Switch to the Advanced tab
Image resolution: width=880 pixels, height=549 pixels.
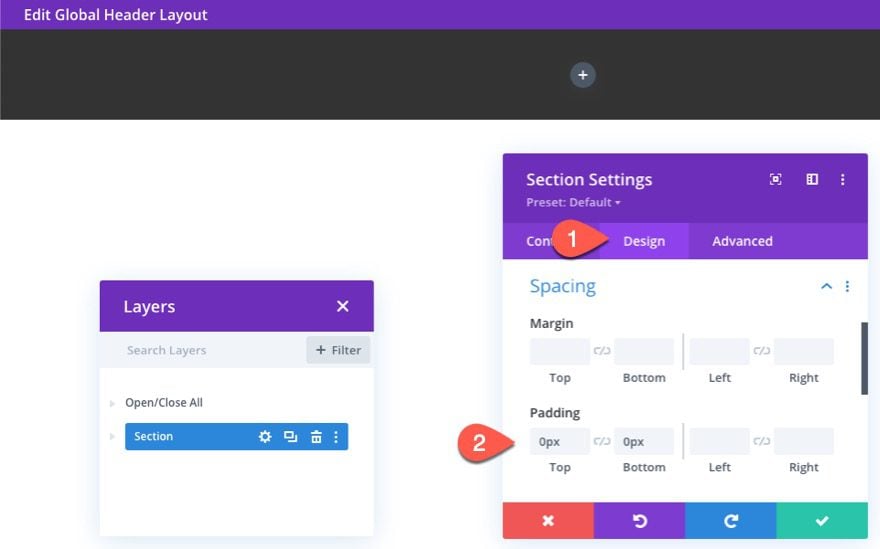742,241
